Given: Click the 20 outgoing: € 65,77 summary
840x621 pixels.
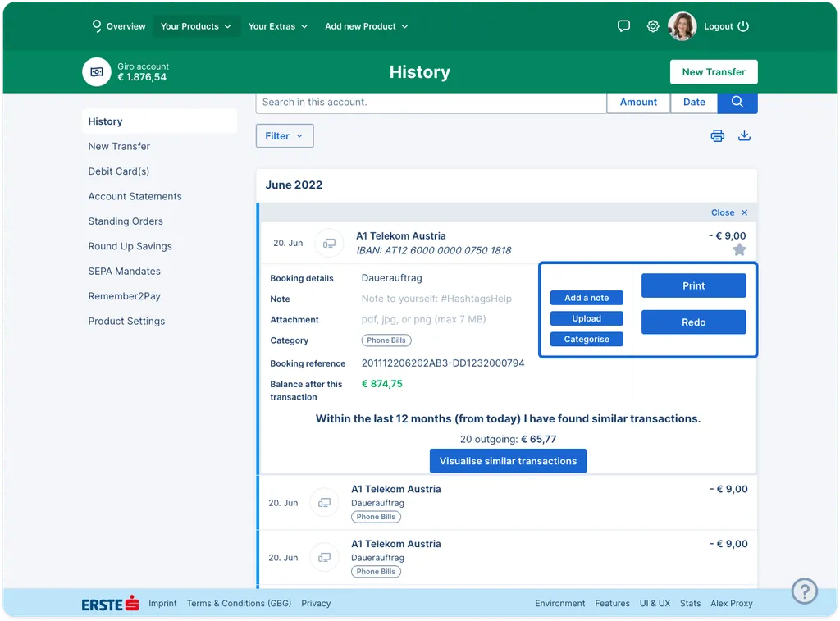Looking at the screenshot, I should (508, 440).
